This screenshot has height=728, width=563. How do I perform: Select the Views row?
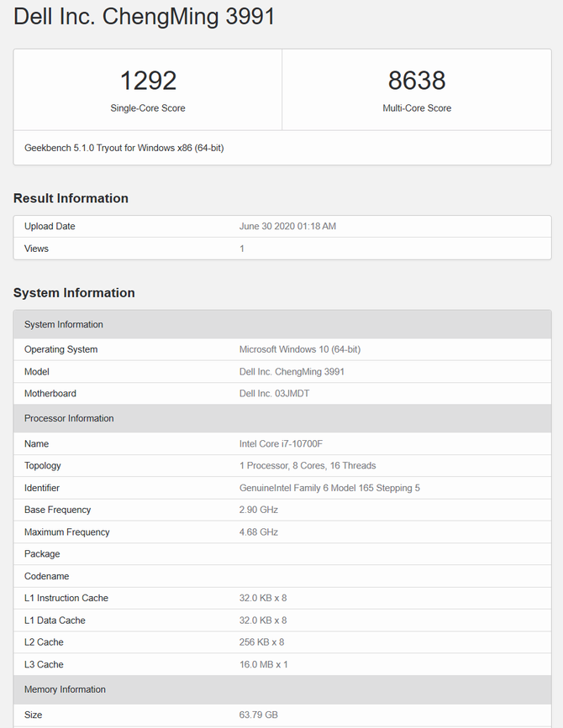point(37,249)
